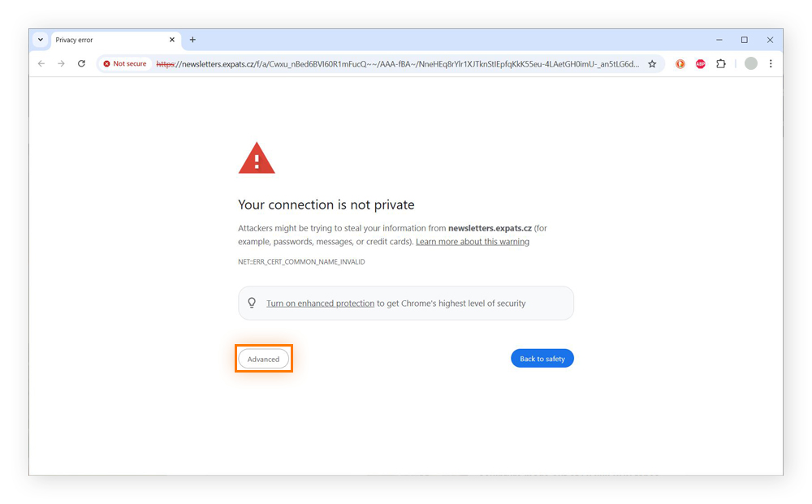812x504 pixels.
Task: Bookmark this page with the star icon
Action: 653,63
